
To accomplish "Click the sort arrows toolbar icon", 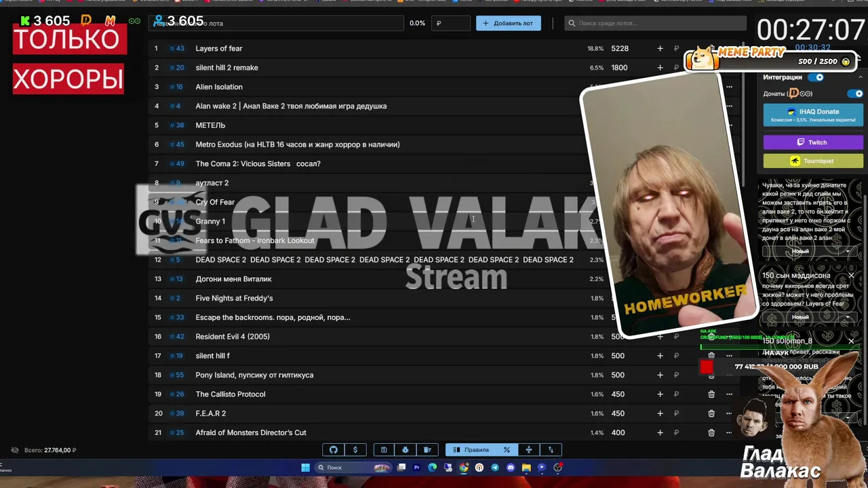I will 551,450.
